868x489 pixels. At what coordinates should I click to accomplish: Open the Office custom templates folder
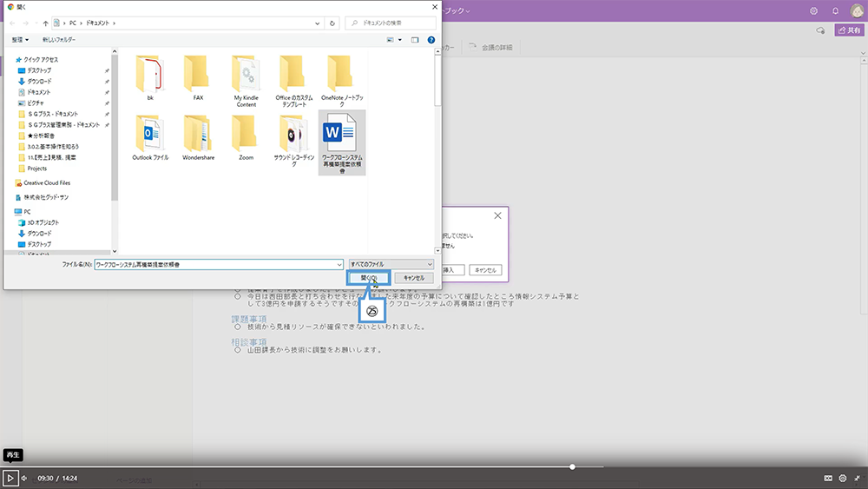click(x=293, y=81)
